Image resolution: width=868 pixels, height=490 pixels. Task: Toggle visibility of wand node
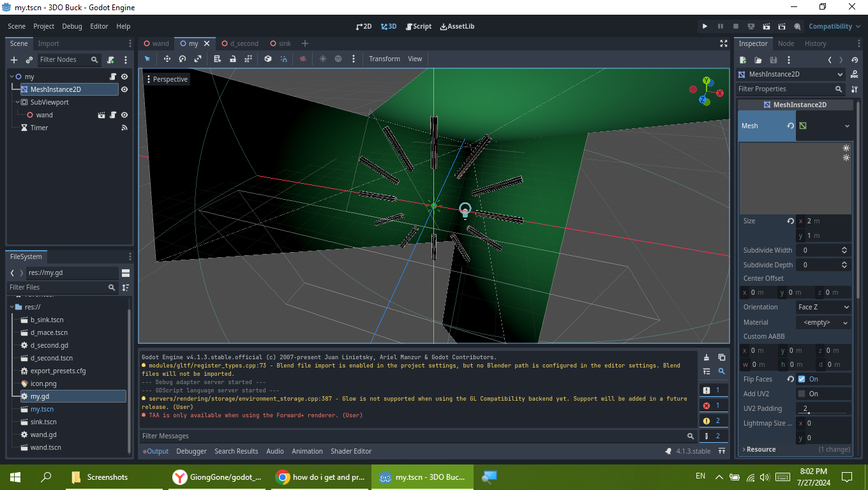click(x=124, y=115)
